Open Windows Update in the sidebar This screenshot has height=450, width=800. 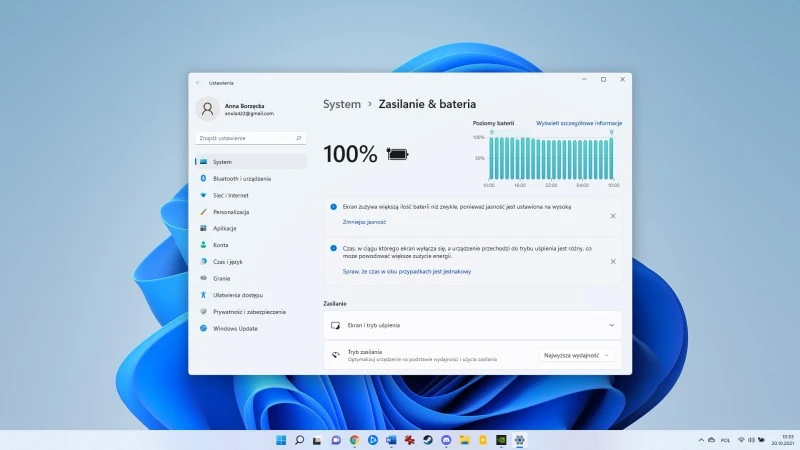pyautogui.click(x=251, y=329)
